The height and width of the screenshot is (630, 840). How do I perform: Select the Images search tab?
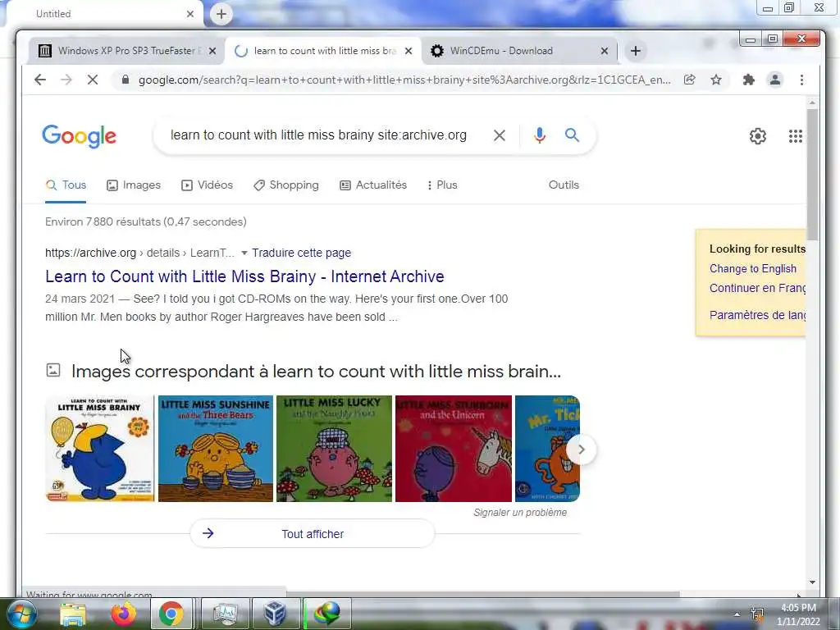tap(134, 185)
